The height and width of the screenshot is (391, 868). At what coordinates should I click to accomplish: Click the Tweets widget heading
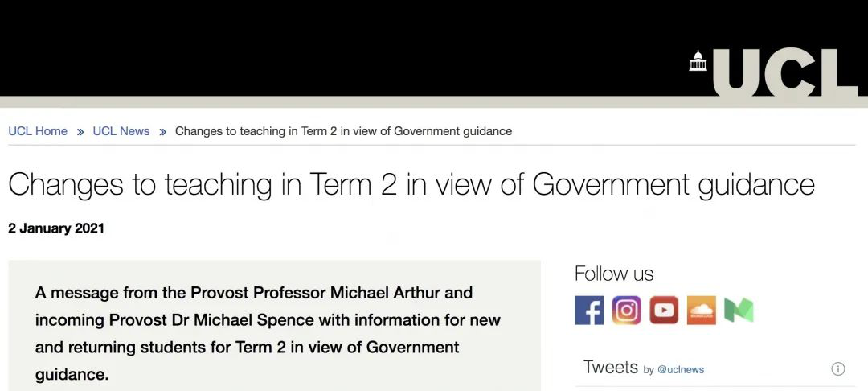pos(611,368)
